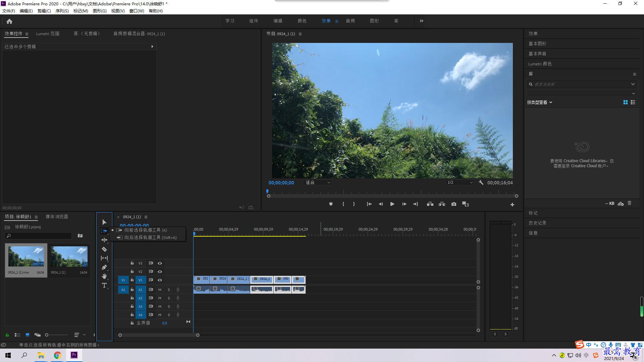Screen dimensions: 644x362
Task: Switch project panel to icon view
Action: point(28,335)
